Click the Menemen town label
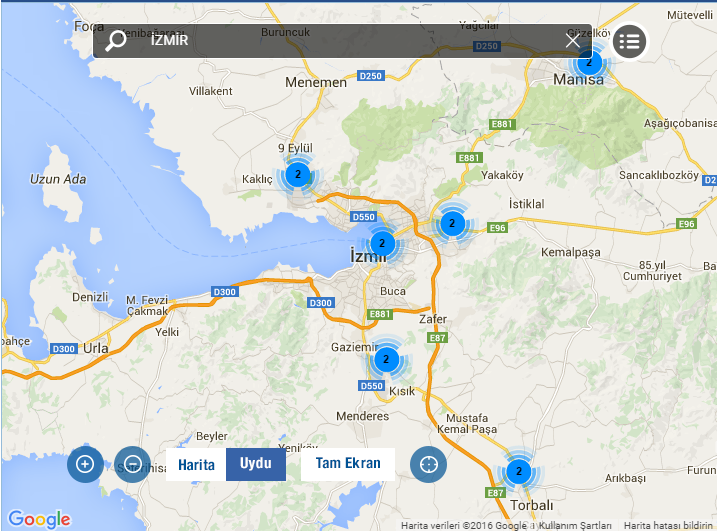717x531 pixels. coord(316,82)
